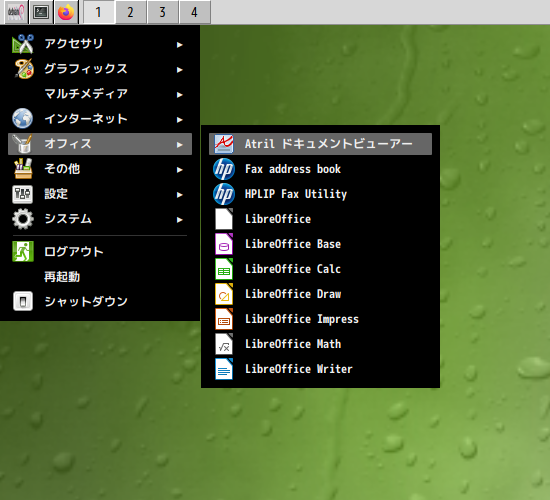Click the グラフィックス palette icon

24,69
